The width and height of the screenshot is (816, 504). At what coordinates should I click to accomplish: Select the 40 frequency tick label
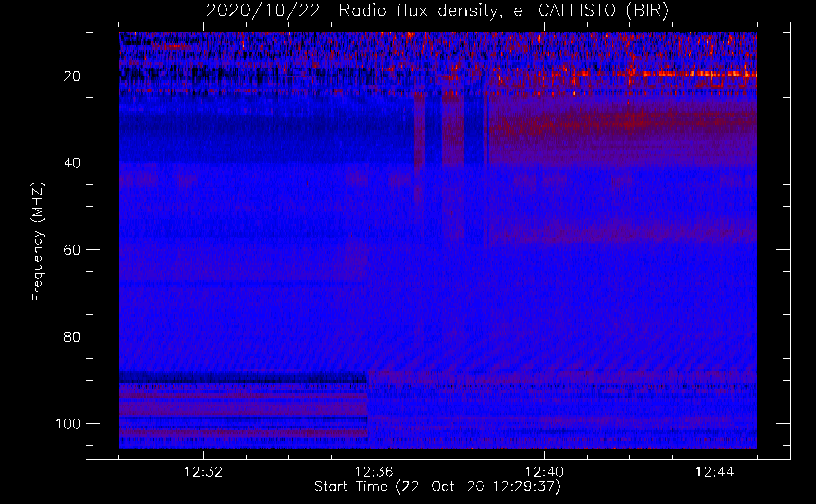tap(72, 163)
